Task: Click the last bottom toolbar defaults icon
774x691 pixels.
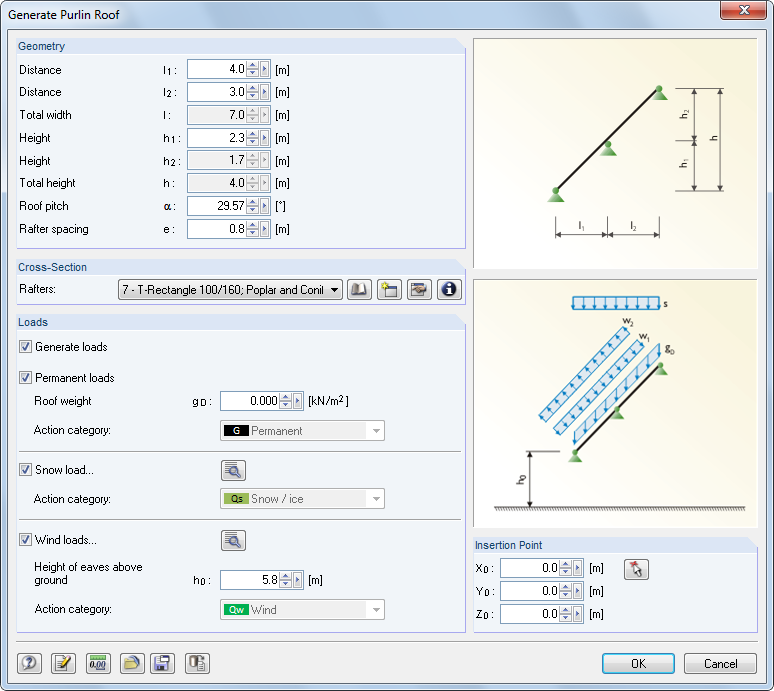Action: [x=197, y=663]
